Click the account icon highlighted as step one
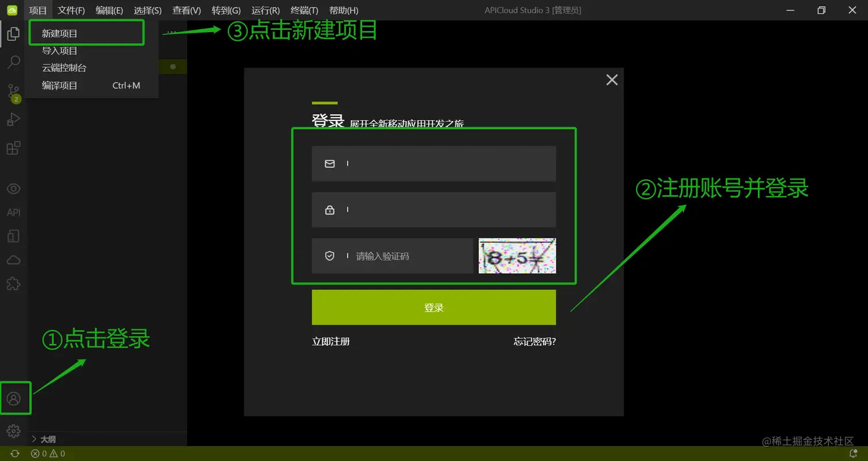 15,397
